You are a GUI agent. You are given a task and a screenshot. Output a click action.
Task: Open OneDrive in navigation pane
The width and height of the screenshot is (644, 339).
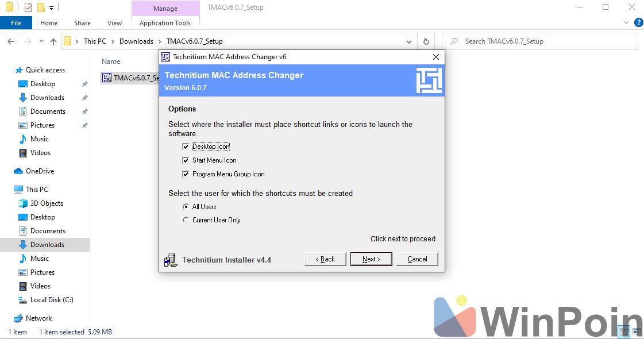[x=40, y=171]
